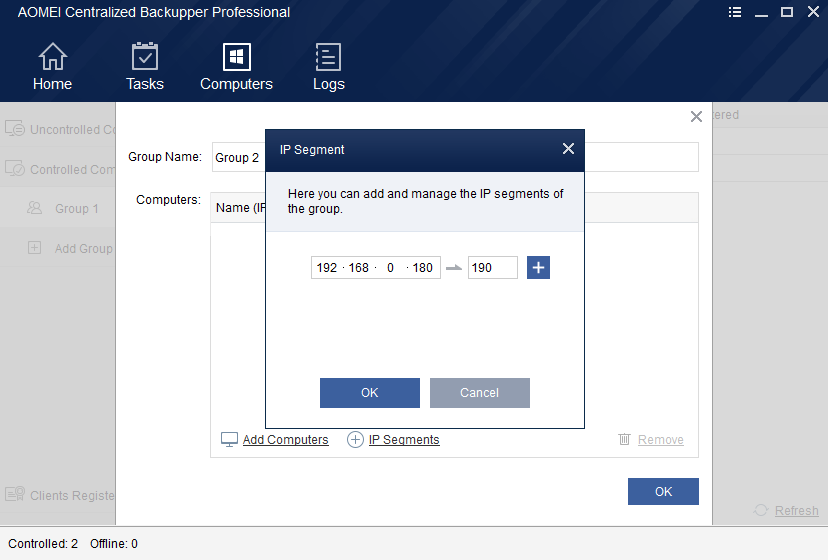Open the Tasks section
Image resolution: width=828 pixels, height=560 pixels.
145,67
